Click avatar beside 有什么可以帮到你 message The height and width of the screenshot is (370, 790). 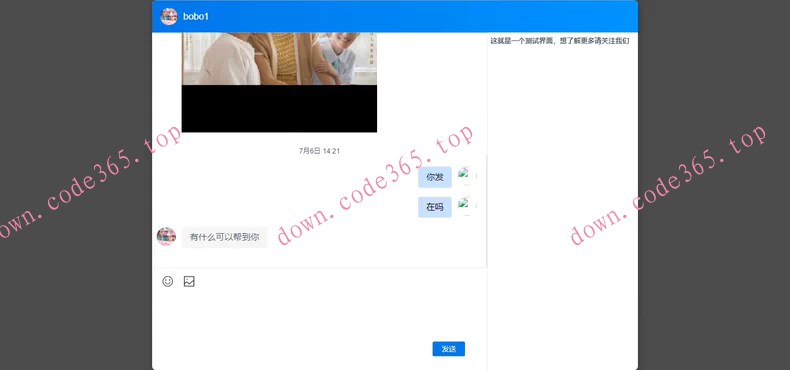(166, 236)
